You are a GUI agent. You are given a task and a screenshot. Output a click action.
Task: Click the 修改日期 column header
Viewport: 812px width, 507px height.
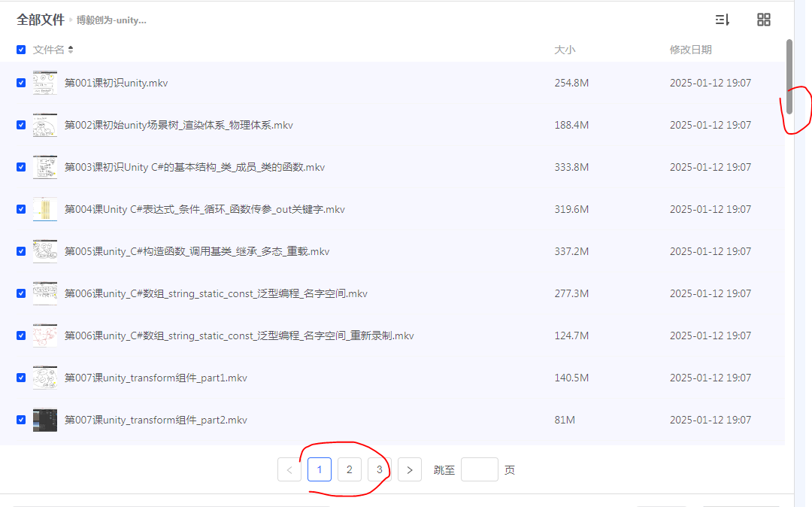pos(690,50)
